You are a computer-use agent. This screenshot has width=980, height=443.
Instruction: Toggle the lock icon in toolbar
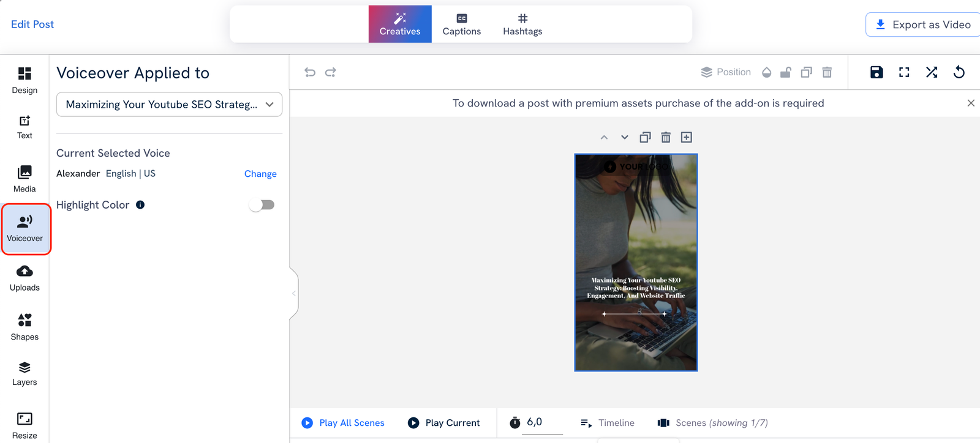(x=786, y=72)
